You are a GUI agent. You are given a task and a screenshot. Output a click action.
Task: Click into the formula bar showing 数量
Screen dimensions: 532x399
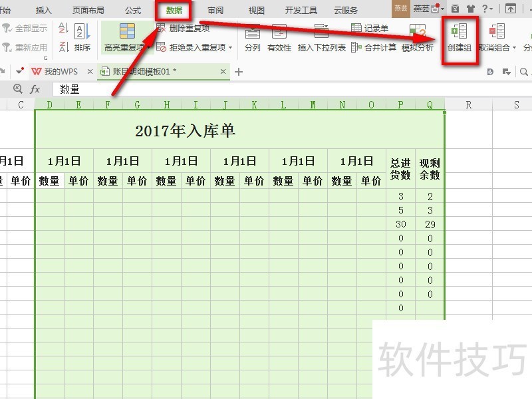292,89
